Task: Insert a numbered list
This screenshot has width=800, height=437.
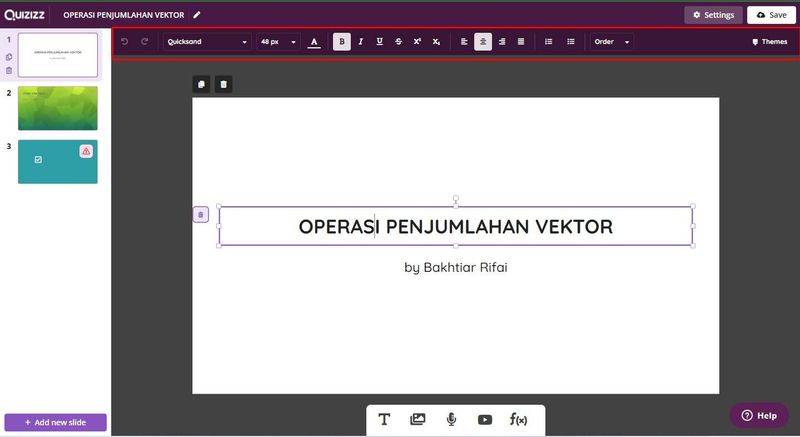Action: click(x=548, y=42)
